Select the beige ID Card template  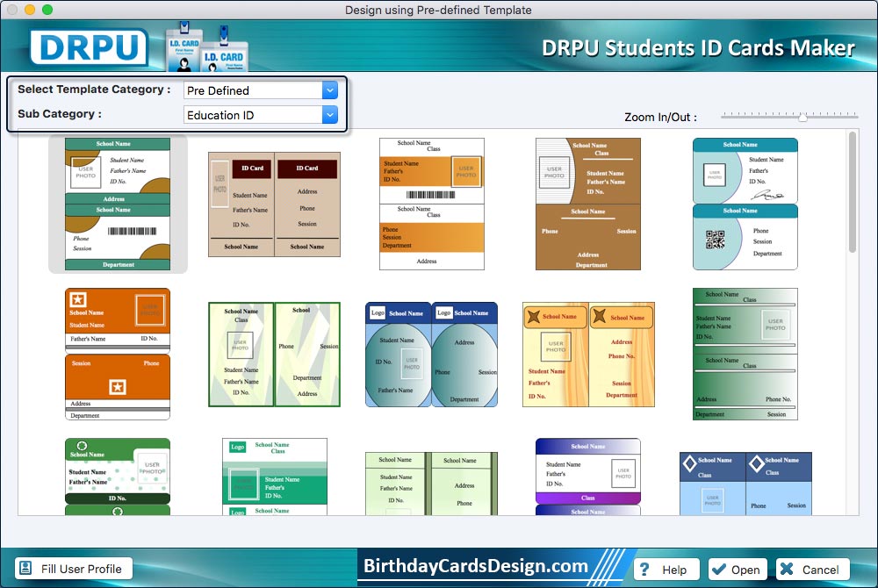pos(274,204)
